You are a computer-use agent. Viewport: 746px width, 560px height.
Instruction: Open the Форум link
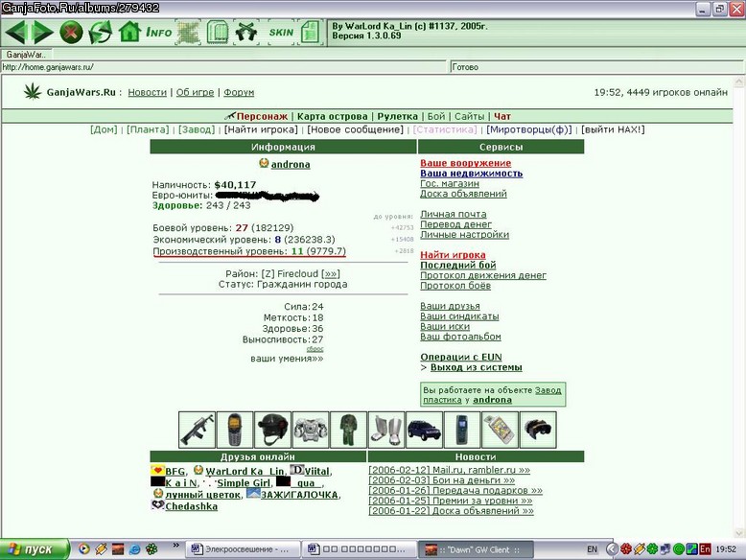239,92
